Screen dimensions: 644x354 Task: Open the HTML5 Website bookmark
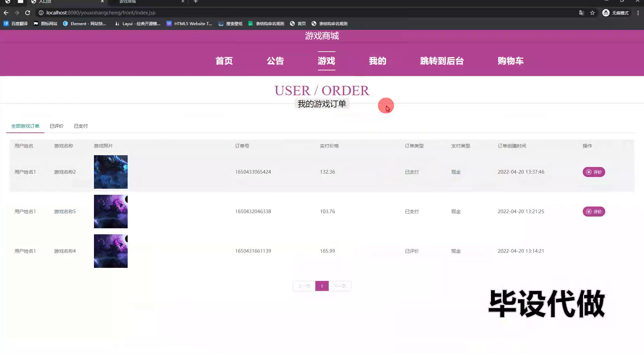[x=190, y=23]
